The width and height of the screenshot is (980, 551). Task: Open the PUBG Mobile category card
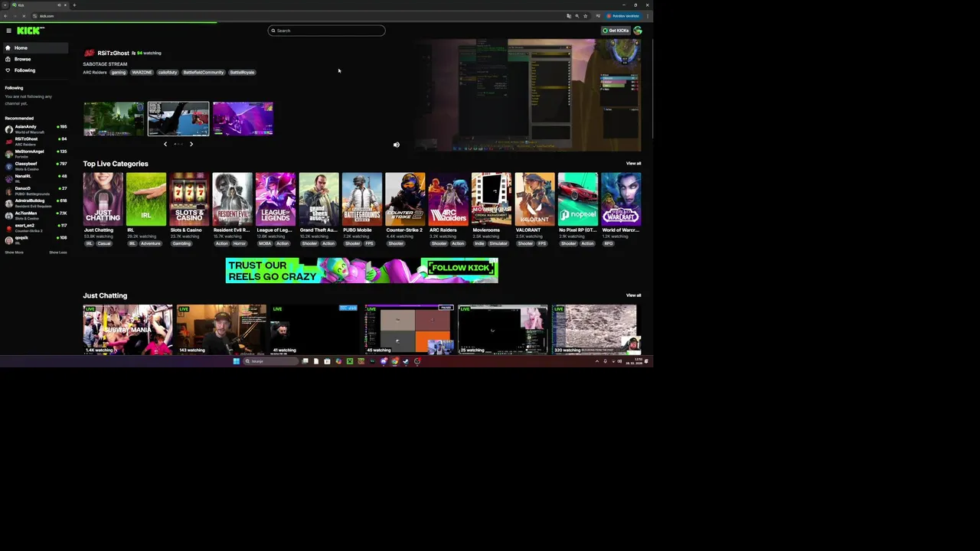click(362, 199)
